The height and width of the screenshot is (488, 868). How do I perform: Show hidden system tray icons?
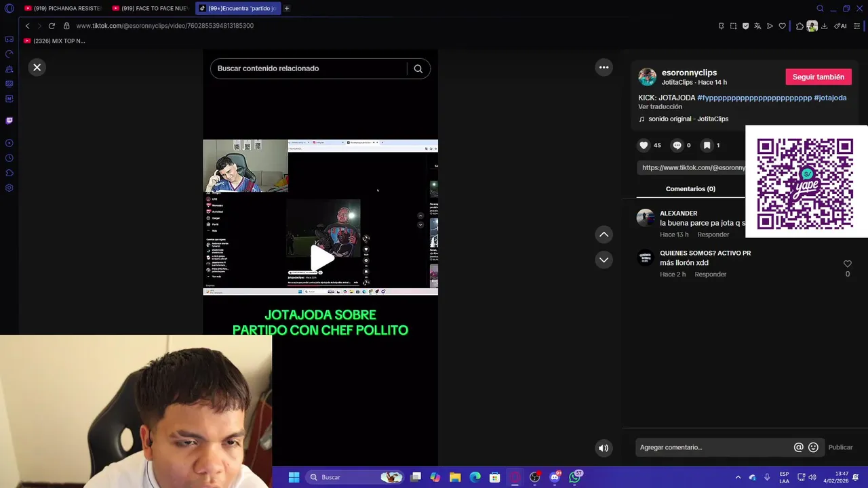pos(738,477)
